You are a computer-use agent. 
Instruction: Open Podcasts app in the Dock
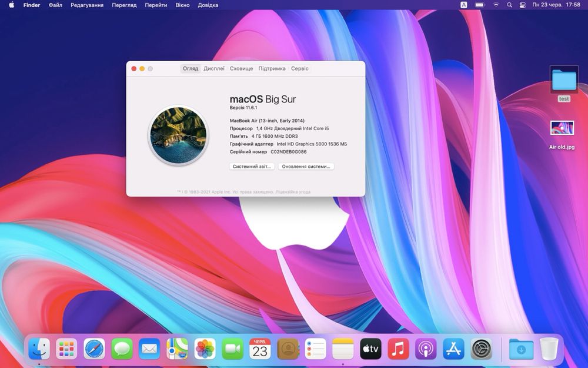(426, 349)
